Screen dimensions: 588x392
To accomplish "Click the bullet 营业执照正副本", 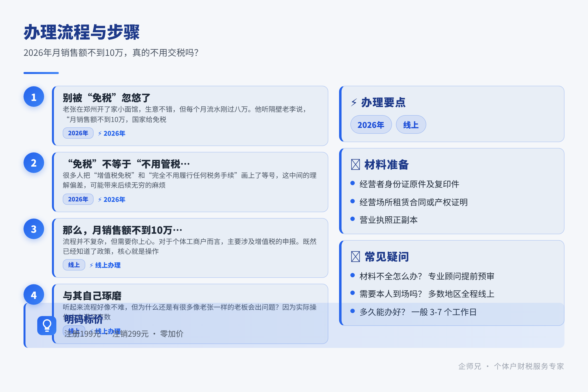I will tap(389, 220).
